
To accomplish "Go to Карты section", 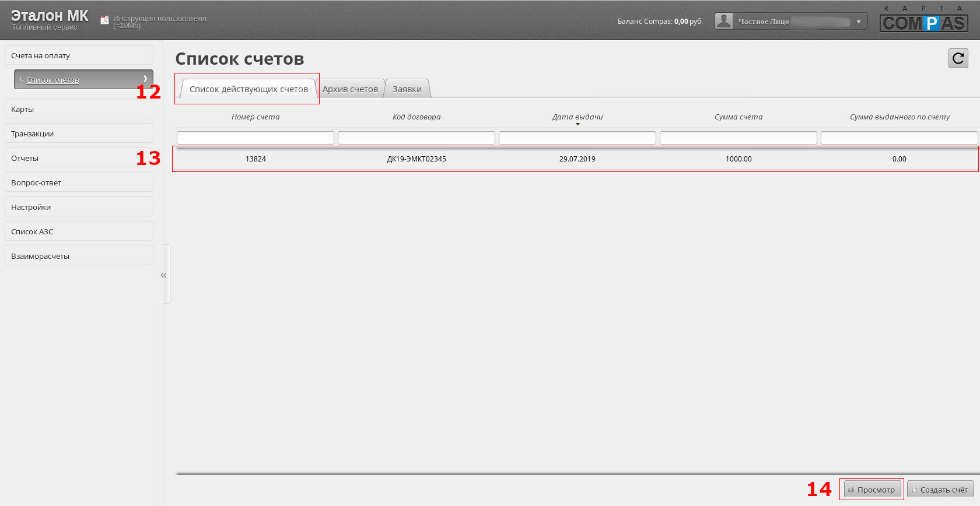I will tap(79, 109).
